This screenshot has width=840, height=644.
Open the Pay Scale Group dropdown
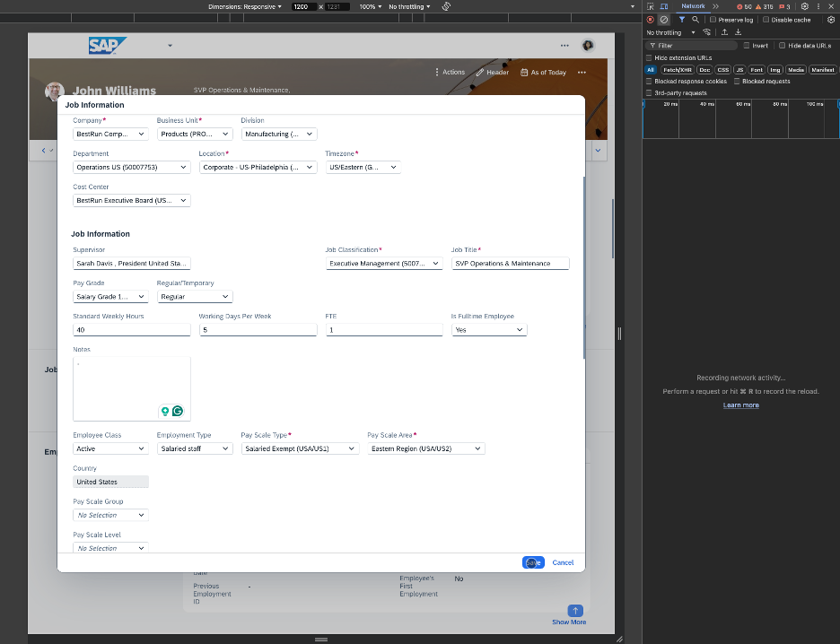[x=110, y=515]
